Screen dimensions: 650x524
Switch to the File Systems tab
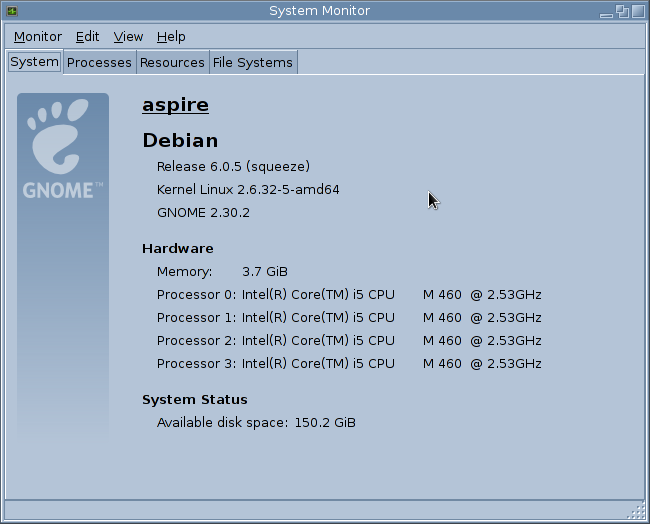coord(253,63)
